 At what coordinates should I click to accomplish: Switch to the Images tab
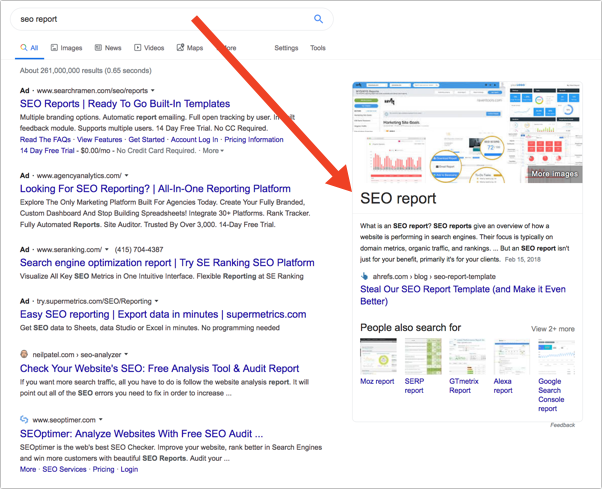[66, 48]
